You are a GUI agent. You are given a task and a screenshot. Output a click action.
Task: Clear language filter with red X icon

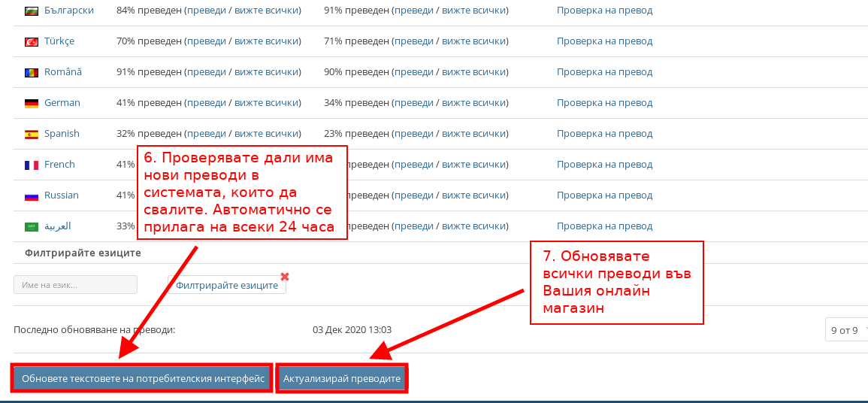[285, 276]
